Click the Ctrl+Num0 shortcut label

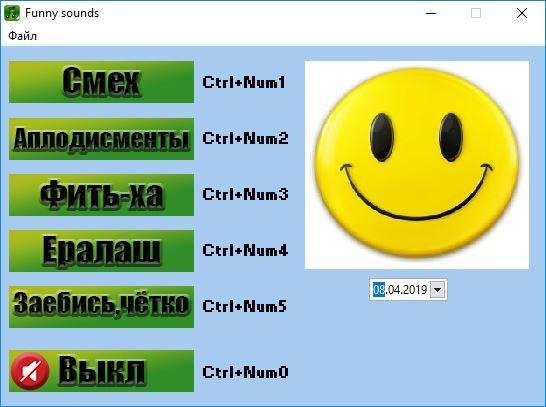(245, 372)
